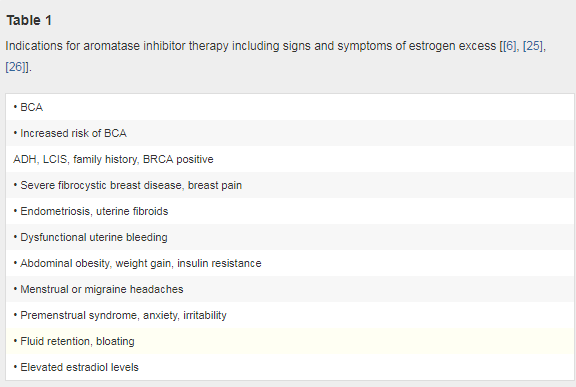Open citation link [26]

(15, 67)
